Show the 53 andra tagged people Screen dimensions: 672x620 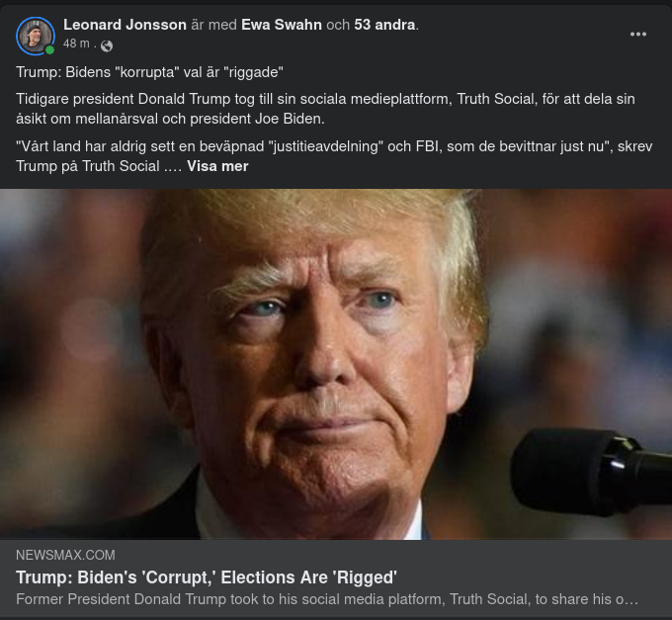[x=384, y=25]
